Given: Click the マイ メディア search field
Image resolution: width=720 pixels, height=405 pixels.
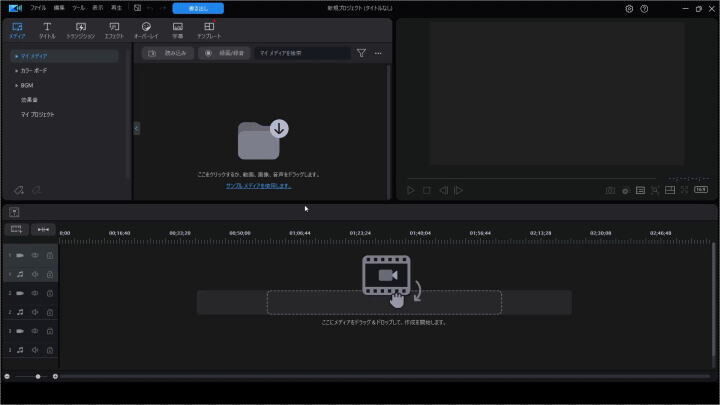Looking at the screenshot, I should 303,53.
